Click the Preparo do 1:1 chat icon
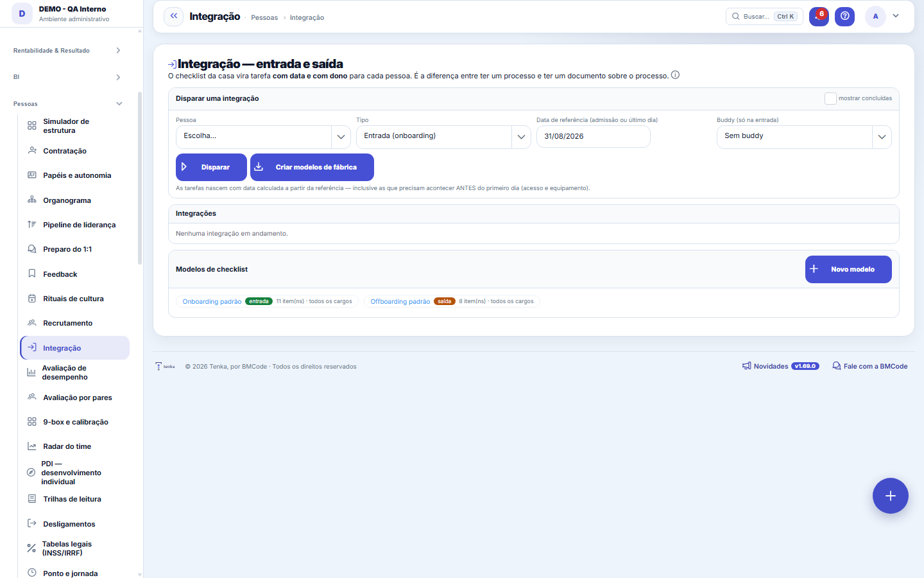 (32, 249)
